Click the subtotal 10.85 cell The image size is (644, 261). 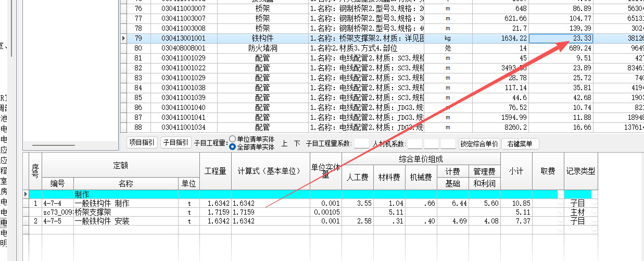click(516, 204)
